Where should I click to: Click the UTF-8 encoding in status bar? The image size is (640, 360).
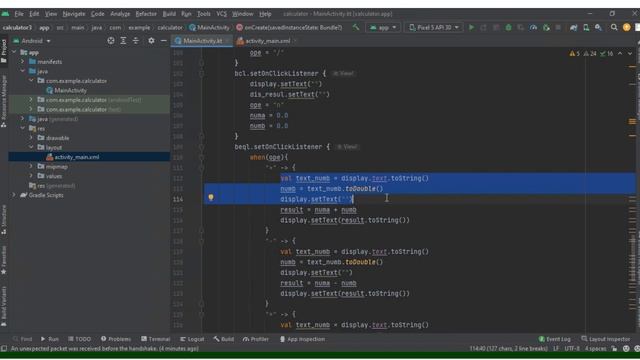572,349
